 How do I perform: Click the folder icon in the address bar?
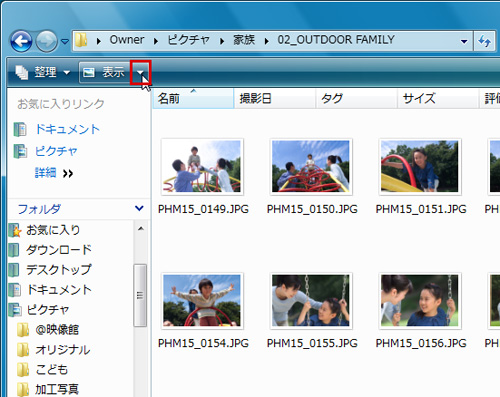pyautogui.click(x=81, y=40)
